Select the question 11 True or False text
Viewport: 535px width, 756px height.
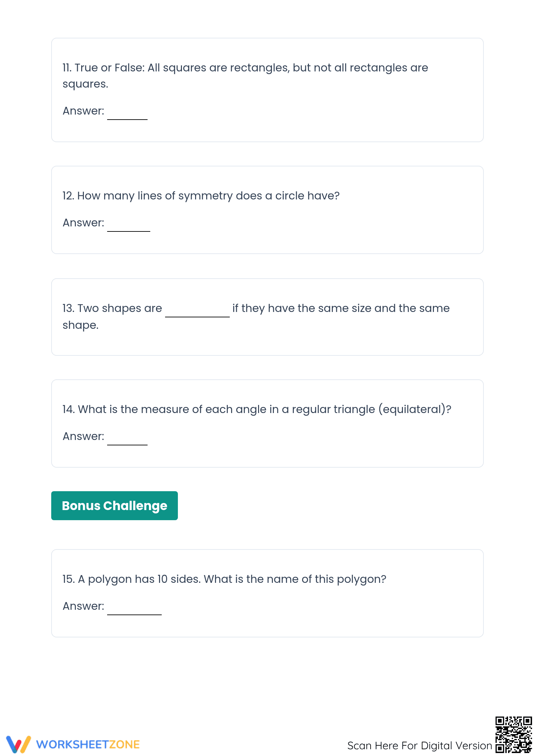tap(245, 76)
